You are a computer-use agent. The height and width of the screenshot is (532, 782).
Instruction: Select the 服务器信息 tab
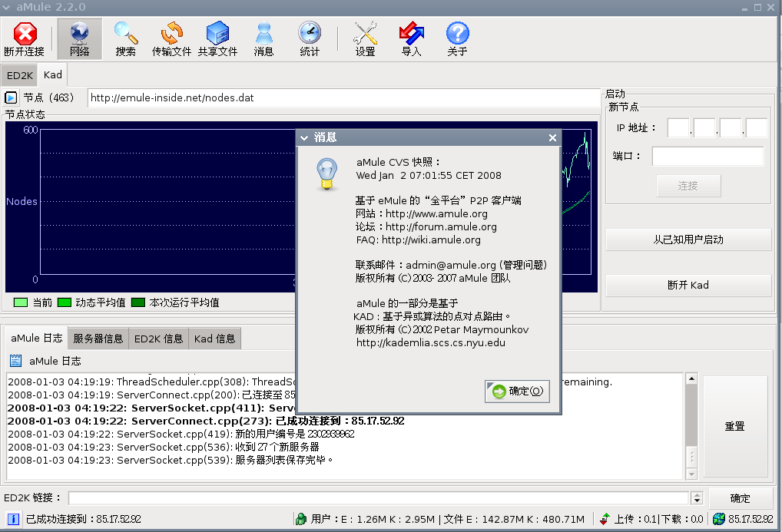pyautogui.click(x=98, y=339)
